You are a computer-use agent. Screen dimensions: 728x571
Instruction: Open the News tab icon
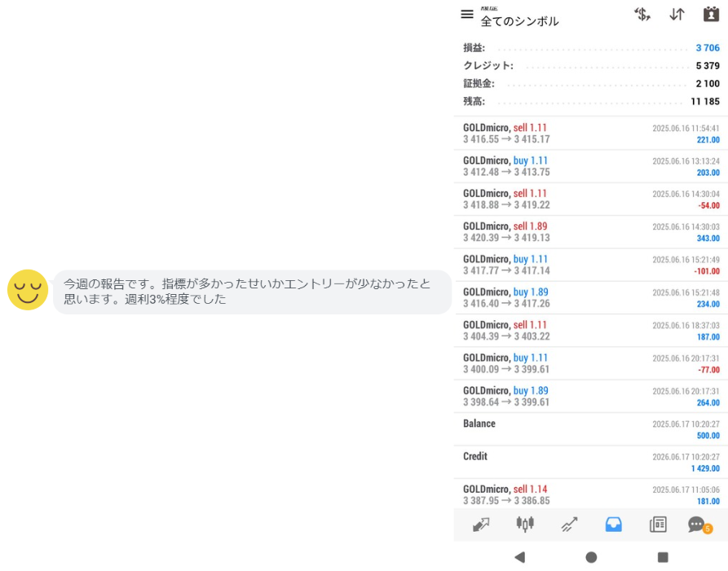click(658, 525)
